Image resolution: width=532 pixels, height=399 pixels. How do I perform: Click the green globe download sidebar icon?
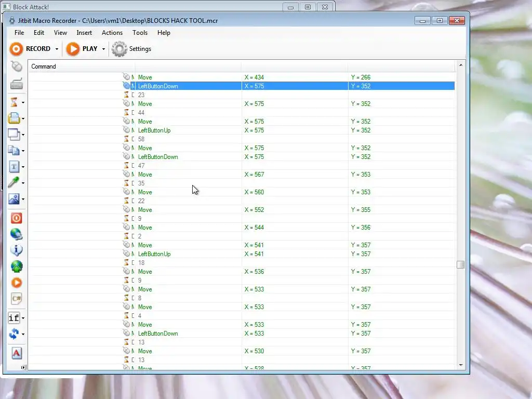tap(16, 267)
